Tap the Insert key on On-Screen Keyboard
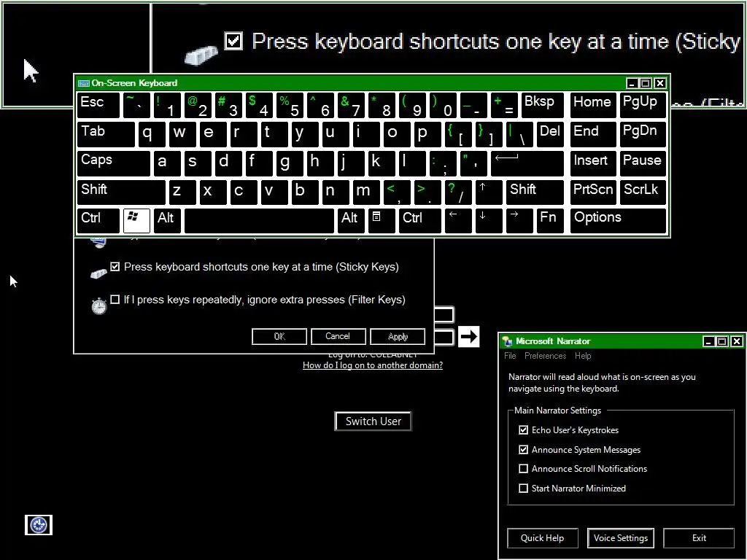The height and width of the screenshot is (560, 747). (593, 163)
